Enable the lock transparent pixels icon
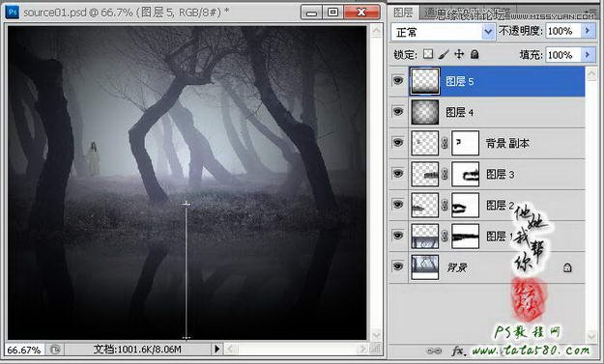Viewport: 604px width, 364px height. pyautogui.click(x=428, y=54)
